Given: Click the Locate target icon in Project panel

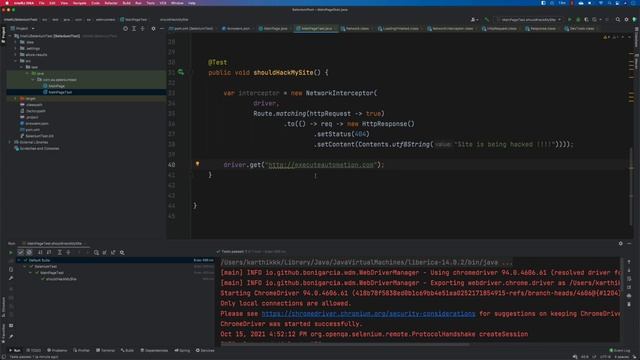Looking at the screenshot, I should [125, 29].
